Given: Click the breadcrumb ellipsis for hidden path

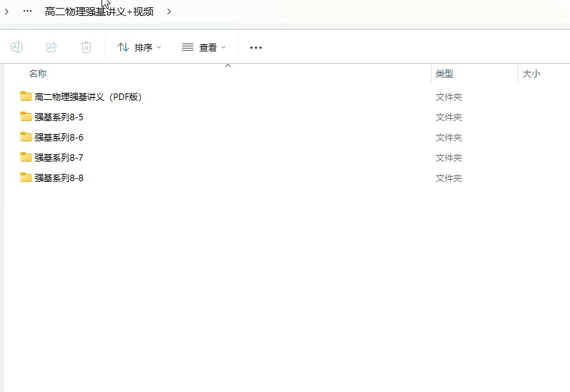Looking at the screenshot, I should coord(28,12).
